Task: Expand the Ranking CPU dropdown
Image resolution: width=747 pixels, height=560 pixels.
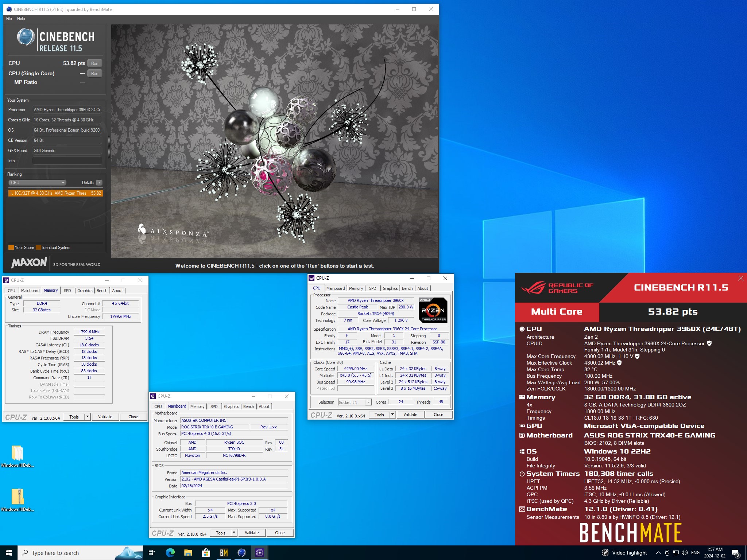Action: pyautogui.click(x=37, y=183)
